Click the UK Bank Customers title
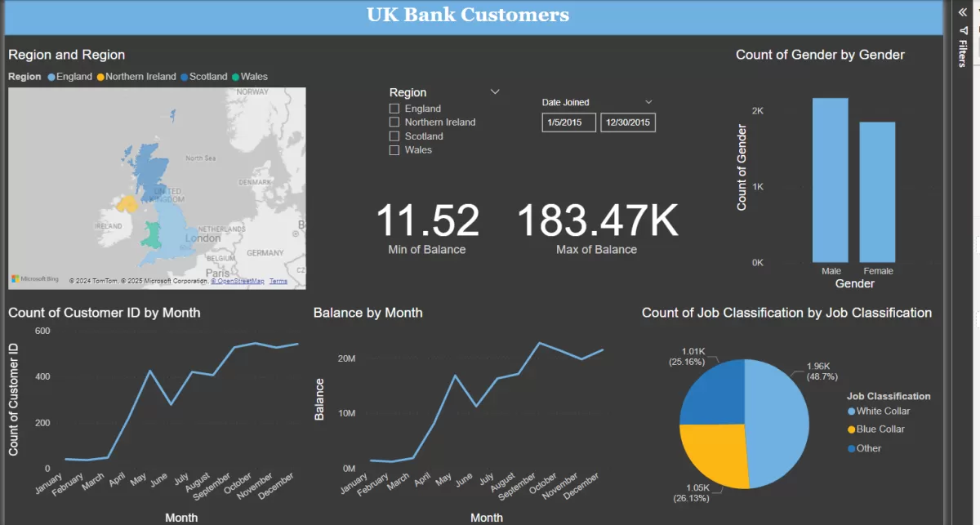This screenshot has height=525, width=980. [468, 15]
